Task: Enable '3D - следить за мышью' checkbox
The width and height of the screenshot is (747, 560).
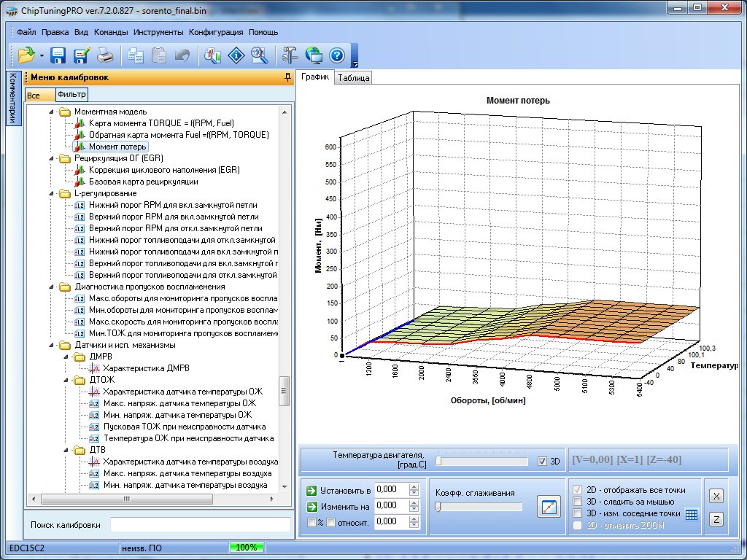Action: [578, 502]
